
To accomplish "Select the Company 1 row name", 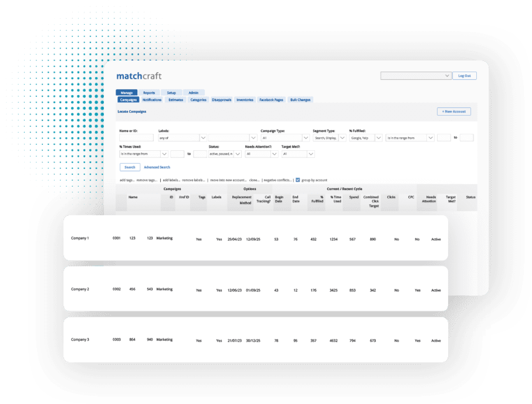I will tap(80, 238).
